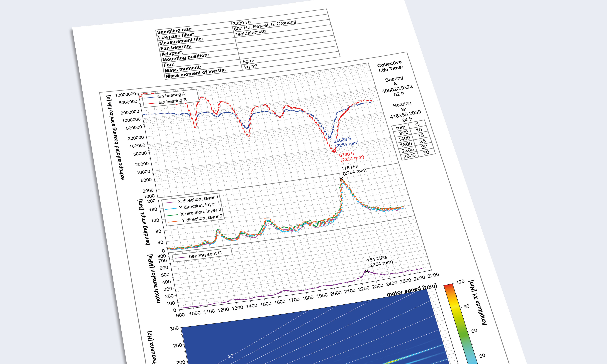
Task: Click 'X direction, layer 2' legend entry
Action: (x=194, y=212)
